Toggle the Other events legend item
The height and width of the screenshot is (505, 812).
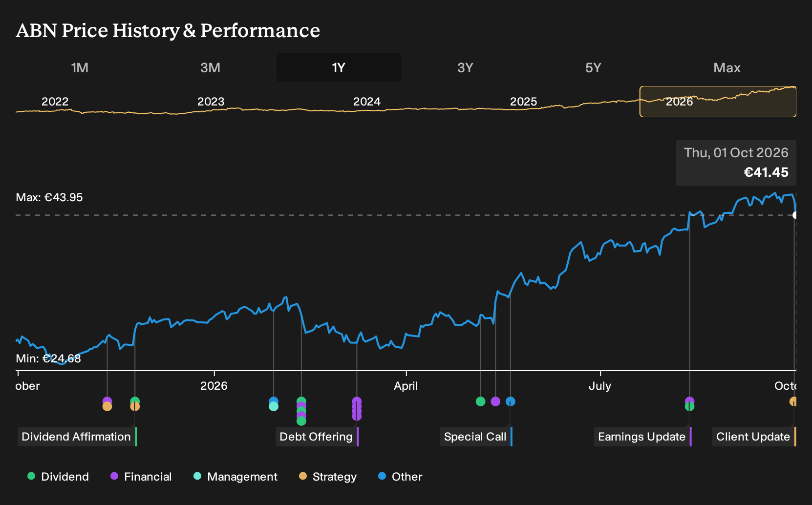(x=400, y=477)
